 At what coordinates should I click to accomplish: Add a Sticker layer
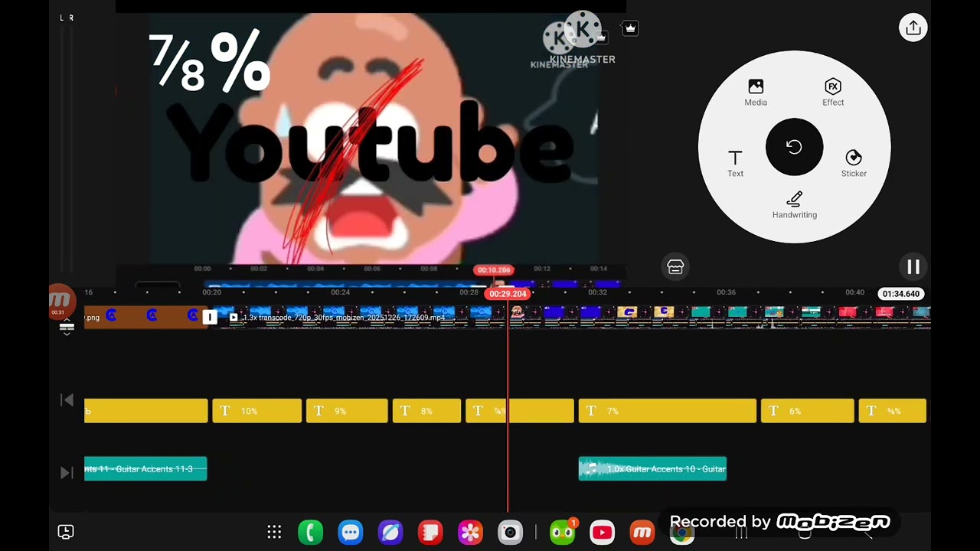point(854,163)
